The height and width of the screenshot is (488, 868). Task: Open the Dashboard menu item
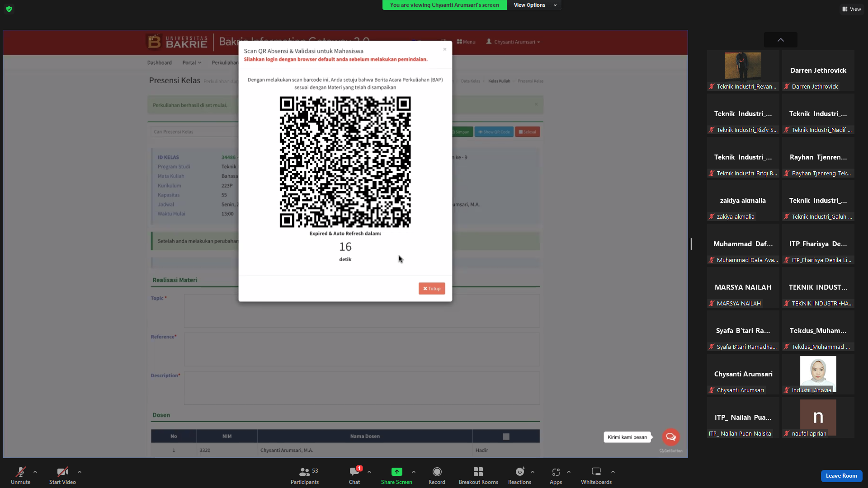159,63
